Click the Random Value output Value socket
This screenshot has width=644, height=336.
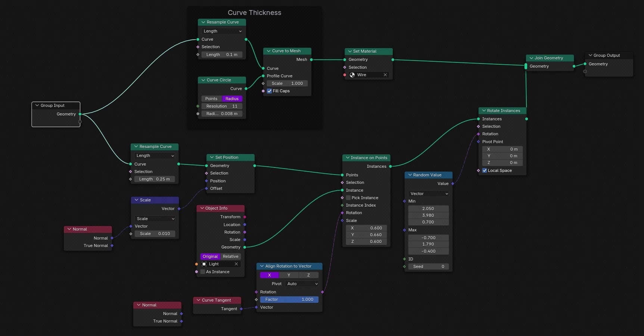[x=452, y=184]
